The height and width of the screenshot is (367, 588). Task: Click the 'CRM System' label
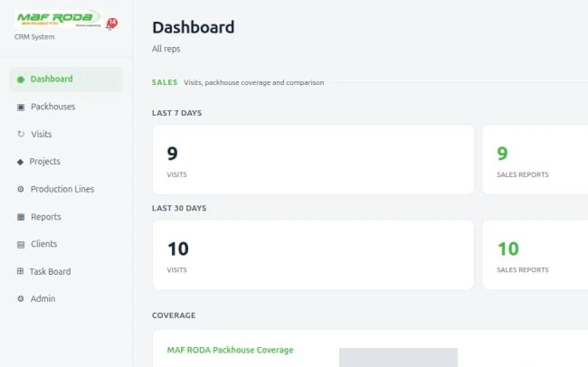[x=34, y=37]
